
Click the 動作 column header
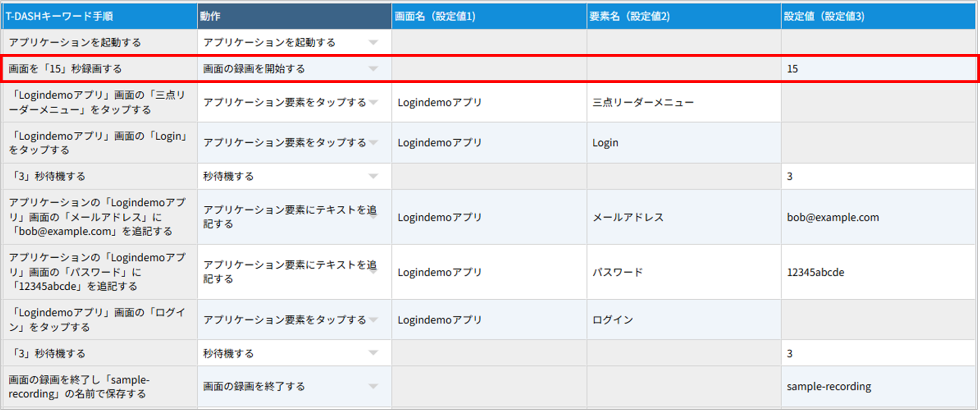(294, 16)
